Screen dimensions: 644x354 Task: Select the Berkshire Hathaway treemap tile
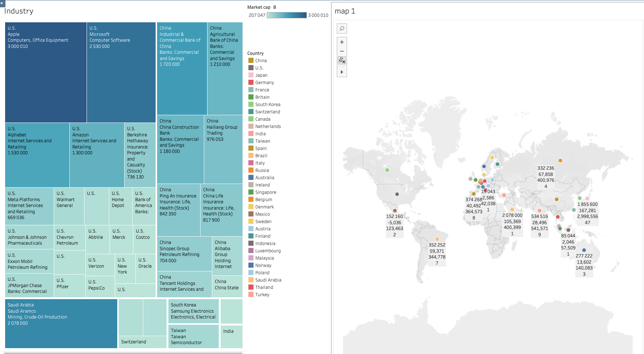tap(140, 155)
